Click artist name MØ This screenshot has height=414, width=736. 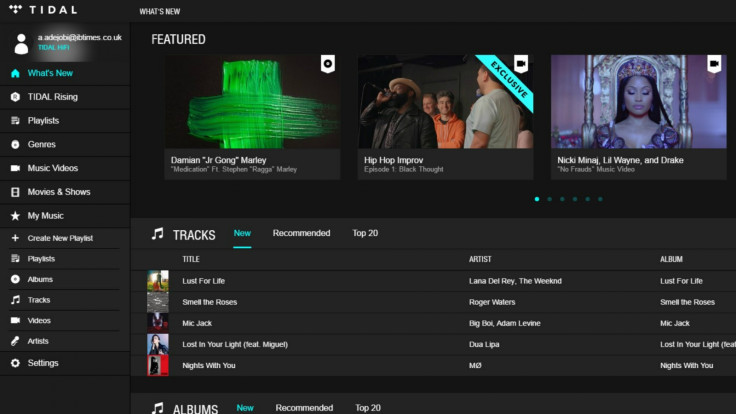(475, 365)
